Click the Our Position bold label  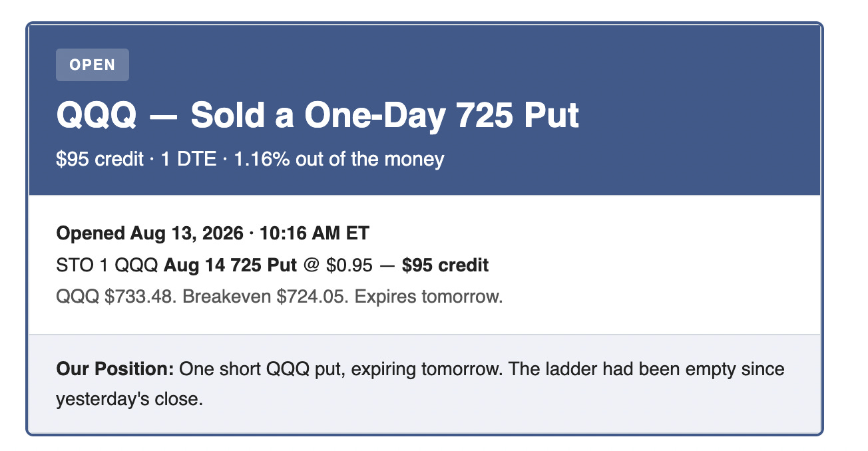[115, 369]
